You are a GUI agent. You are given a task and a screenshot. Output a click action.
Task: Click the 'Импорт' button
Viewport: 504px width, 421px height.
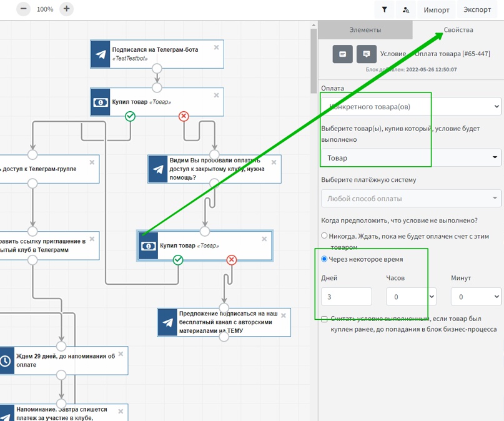437,10
